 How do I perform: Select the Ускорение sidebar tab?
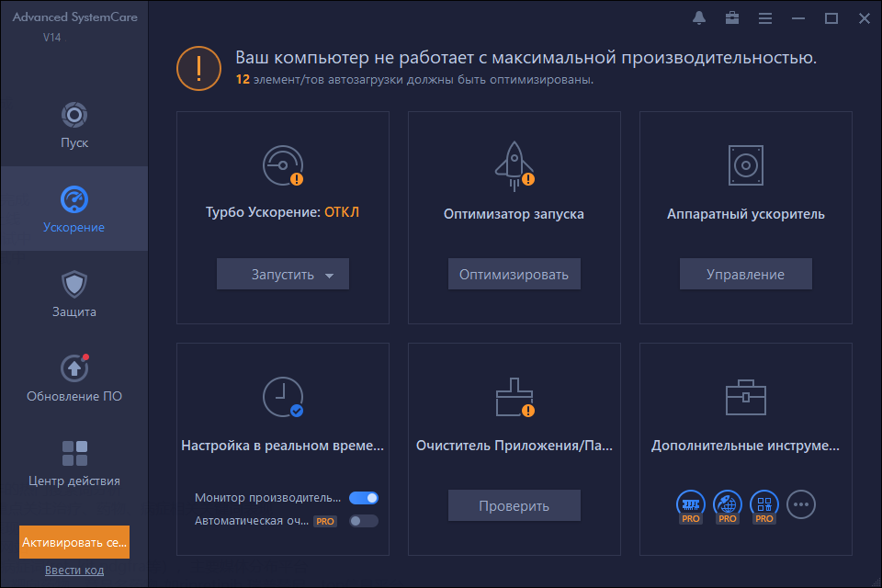pyautogui.click(x=74, y=209)
